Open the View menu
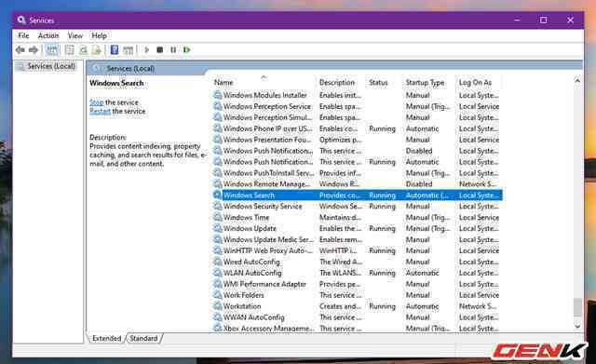Viewport: 596px width, 364px height. point(75,35)
